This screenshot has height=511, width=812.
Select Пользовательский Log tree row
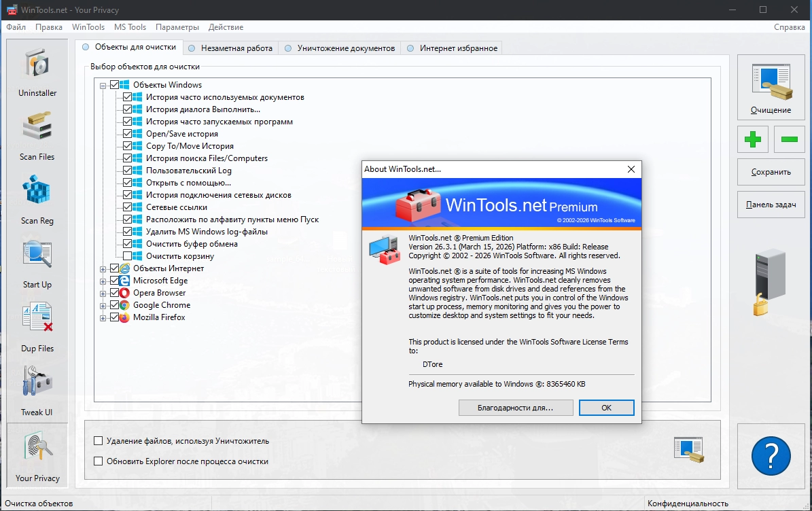click(188, 171)
